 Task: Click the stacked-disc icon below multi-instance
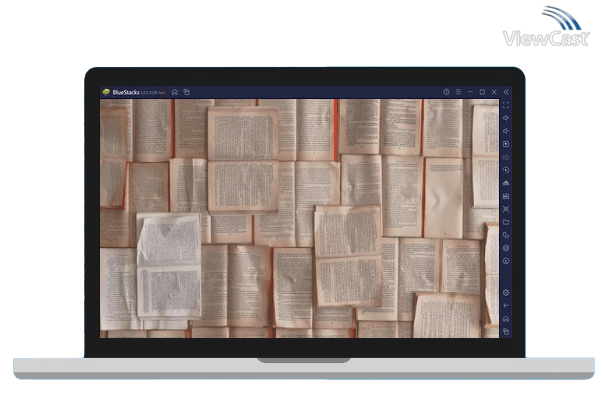[x=506, y=248]
